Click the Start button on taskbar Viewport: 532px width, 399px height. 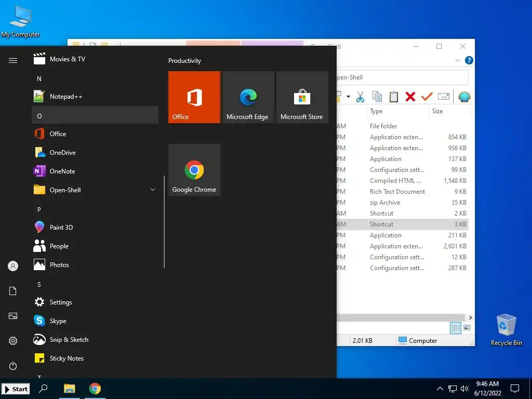(x=16, y=389)
